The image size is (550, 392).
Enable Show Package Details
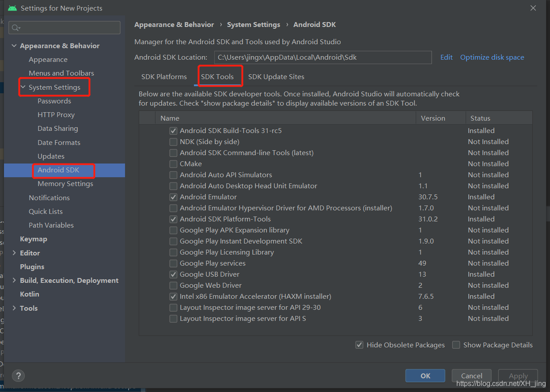click(456, 345)
